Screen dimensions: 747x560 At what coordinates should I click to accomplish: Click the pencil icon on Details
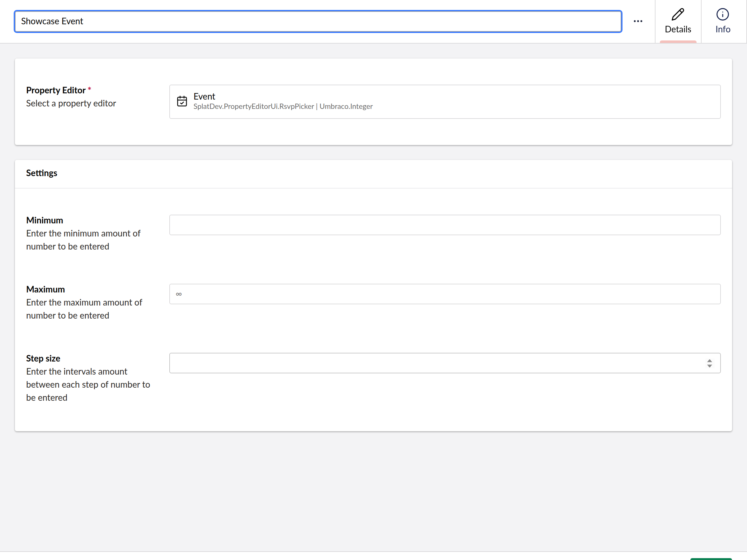(x=678, y=15)
